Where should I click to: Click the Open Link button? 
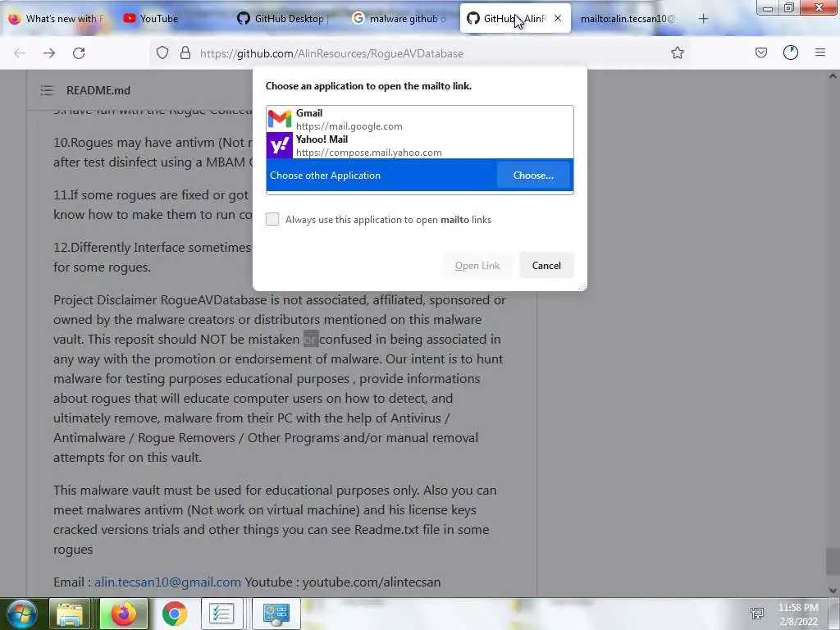(477, 265)
